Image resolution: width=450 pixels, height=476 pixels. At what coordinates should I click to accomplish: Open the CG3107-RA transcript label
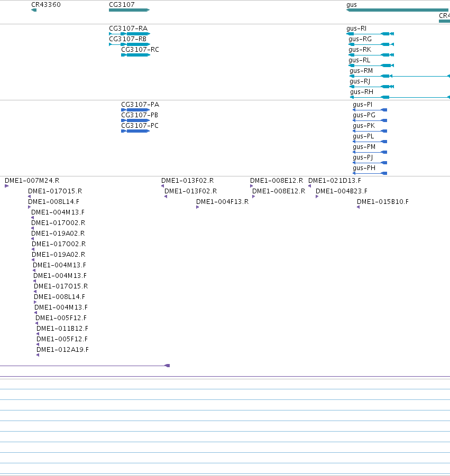coord(128,28)
